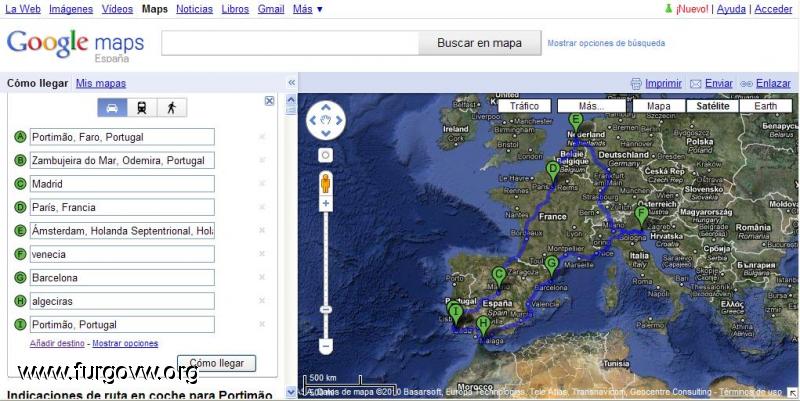Remove the Madrid destination with its X
The width and height of the screenshot is (800, 401).
point(262,184)
